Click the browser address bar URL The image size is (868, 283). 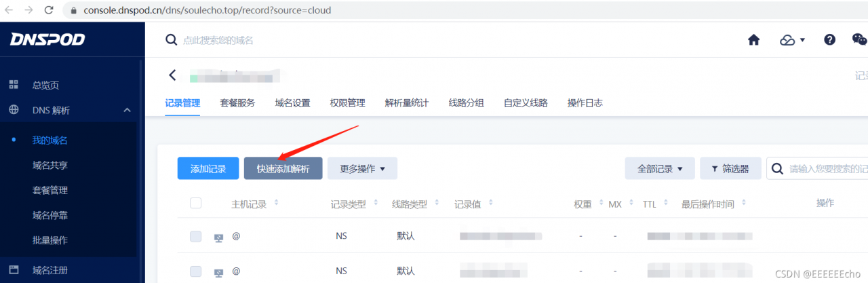(x=208, y=11)
